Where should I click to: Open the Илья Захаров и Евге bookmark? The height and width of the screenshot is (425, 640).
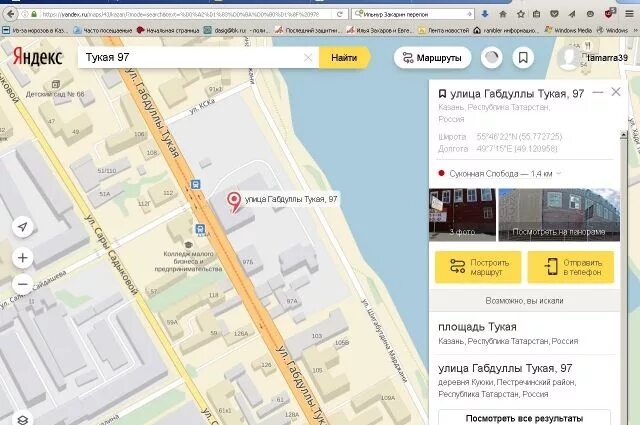[379, 30]
